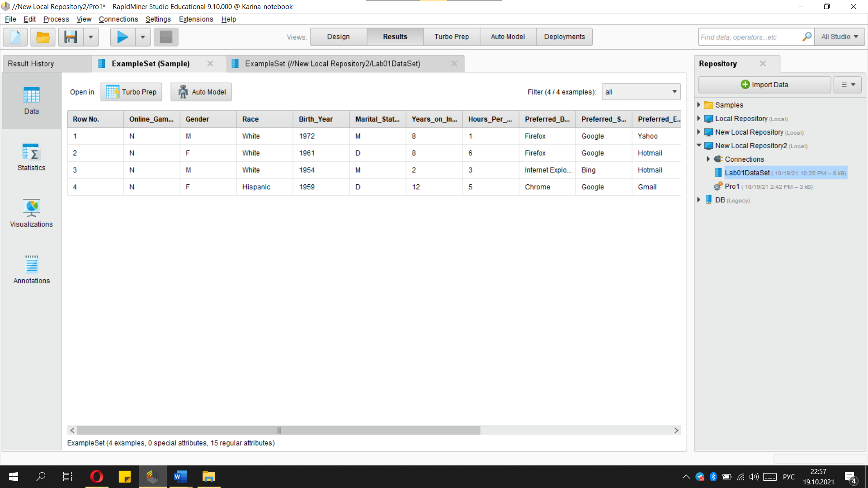This screenshot has width=868, height=488.
Task: Open the Annotations view in sidebar
Action: (31, 270)
